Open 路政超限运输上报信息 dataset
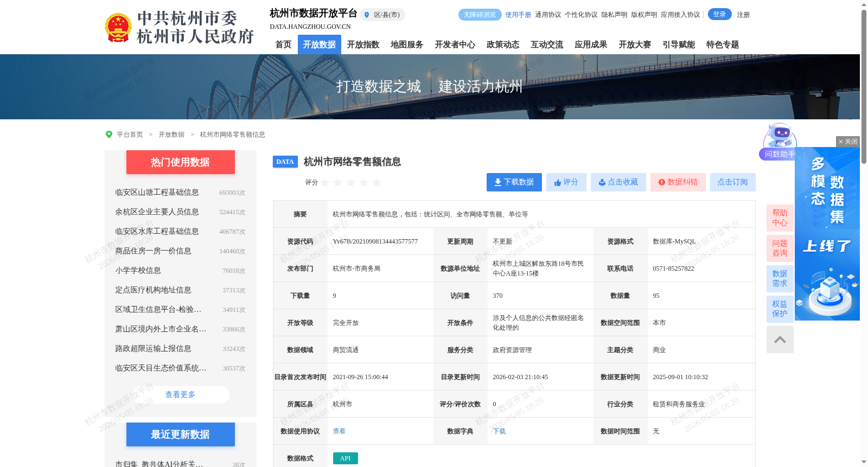Viewport: 868px width, 467px height. pos(154,349)
